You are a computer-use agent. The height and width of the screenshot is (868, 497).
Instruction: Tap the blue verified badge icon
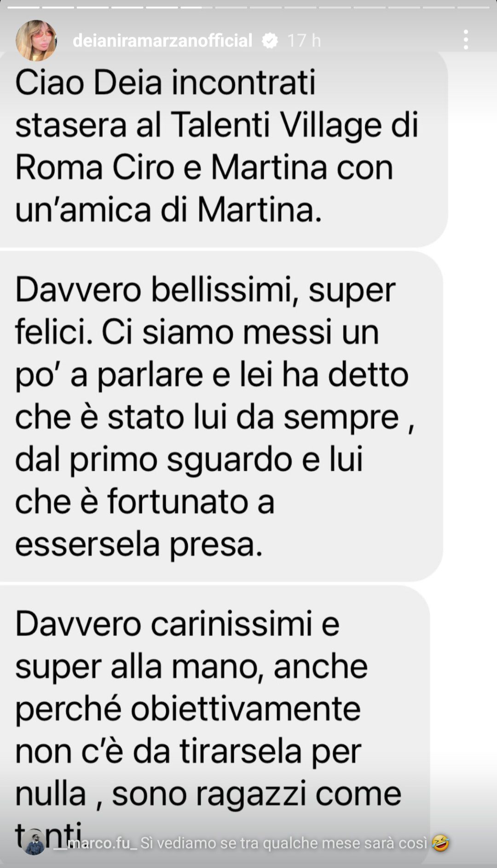270,41
